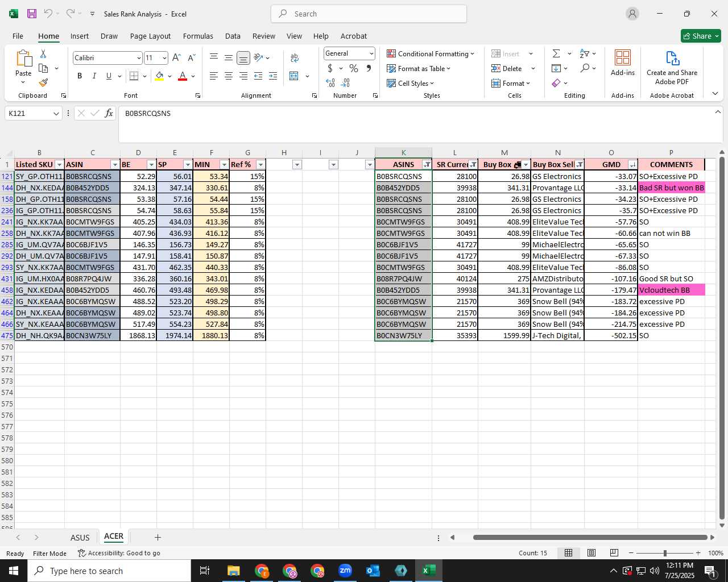Switch to the Formulas ribbon tab
This screenshot has height=582, width=728.
pyautogui.click(x=198, y=36)
